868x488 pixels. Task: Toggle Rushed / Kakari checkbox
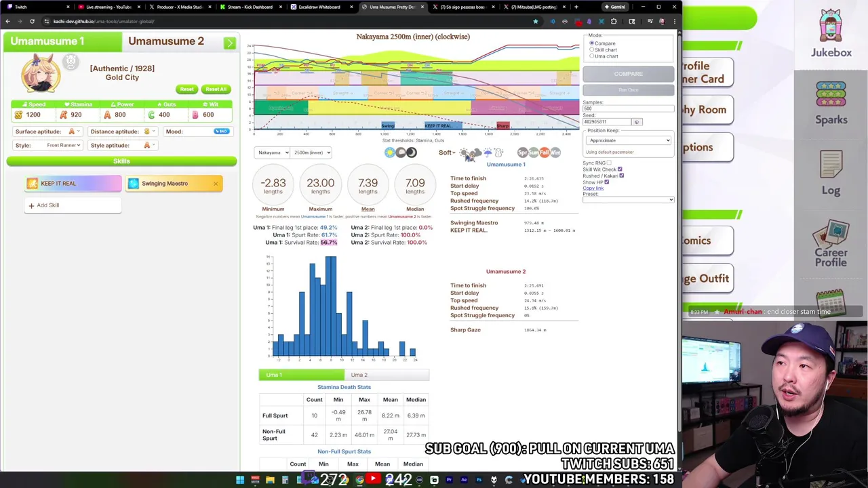click(x=621, y=176)
